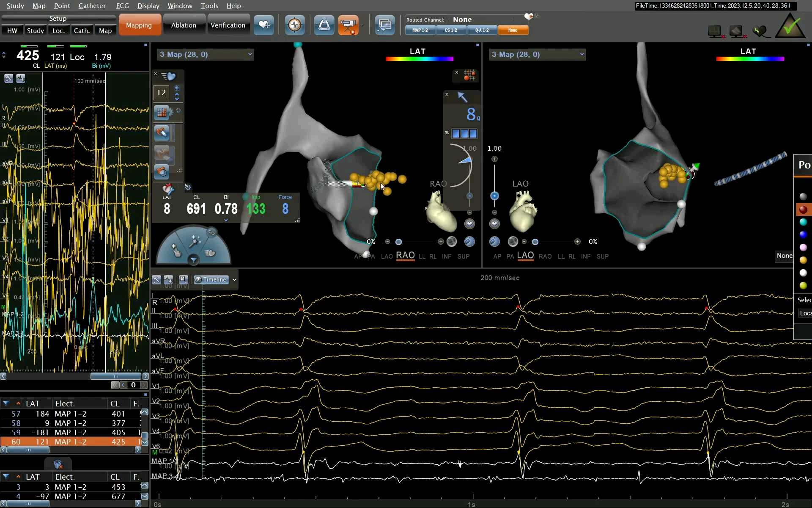Image resolution: width=812 pixels, height=508 pixels.
Task: Click the transparency slider handle in left map
Action: (x=398, y=242)
